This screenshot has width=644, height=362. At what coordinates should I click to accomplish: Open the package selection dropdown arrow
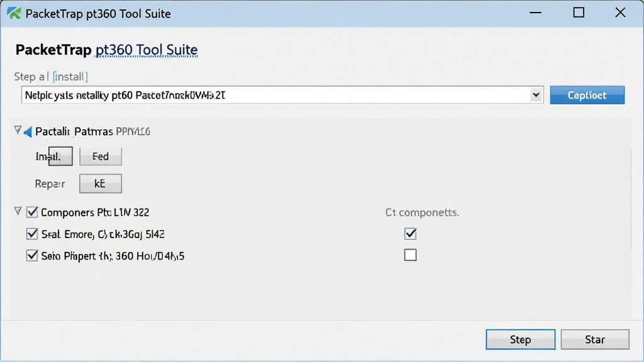pyautogui.click(x=536, y=96)
